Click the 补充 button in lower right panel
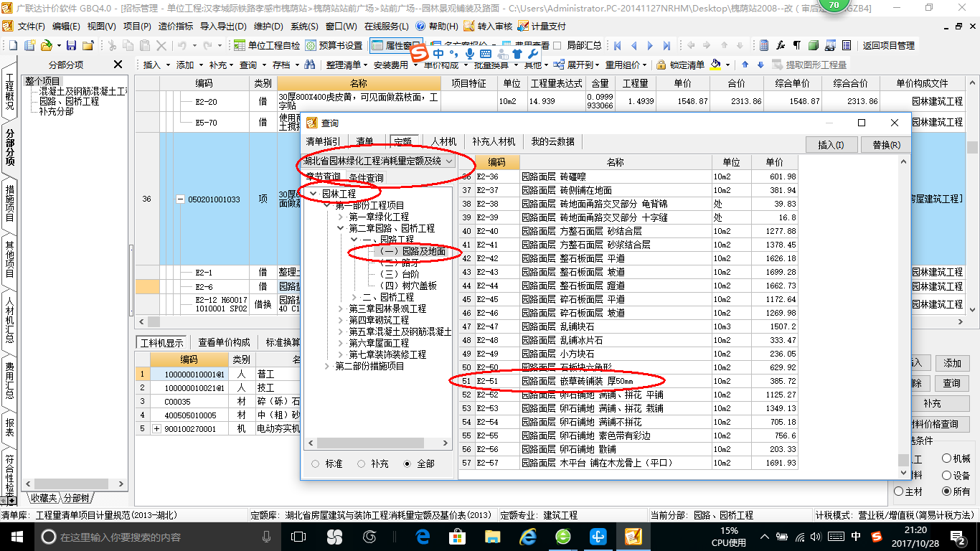 [932, 403]
